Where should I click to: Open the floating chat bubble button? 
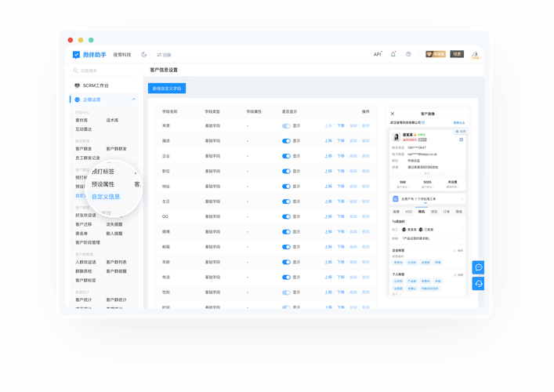pyautogui.click(x=479, y=267)
